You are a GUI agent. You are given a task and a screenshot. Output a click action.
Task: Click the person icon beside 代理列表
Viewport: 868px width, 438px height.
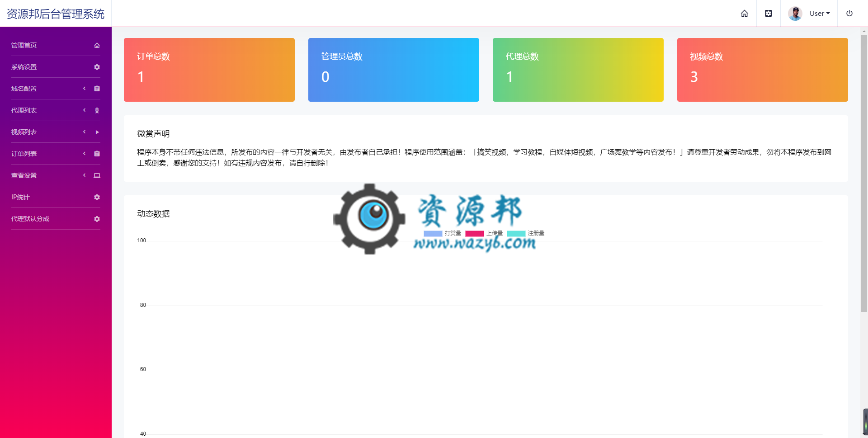coord(97,110)
